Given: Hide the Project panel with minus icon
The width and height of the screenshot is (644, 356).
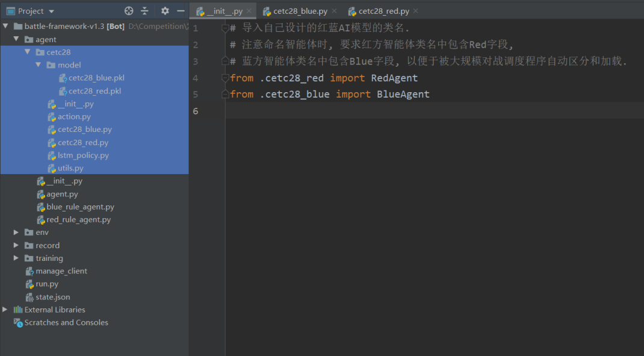Looking at the screenshot, I should (181, 11).
